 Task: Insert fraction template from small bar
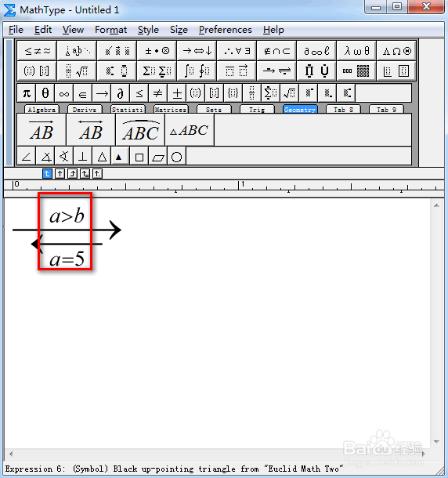pyautogui.click(x=251, y=93)
